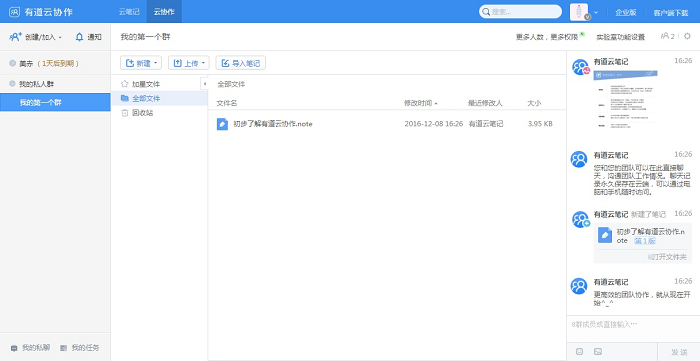
Task: Click avatar of the 新建了笔记 message
Action: point(579,219)
